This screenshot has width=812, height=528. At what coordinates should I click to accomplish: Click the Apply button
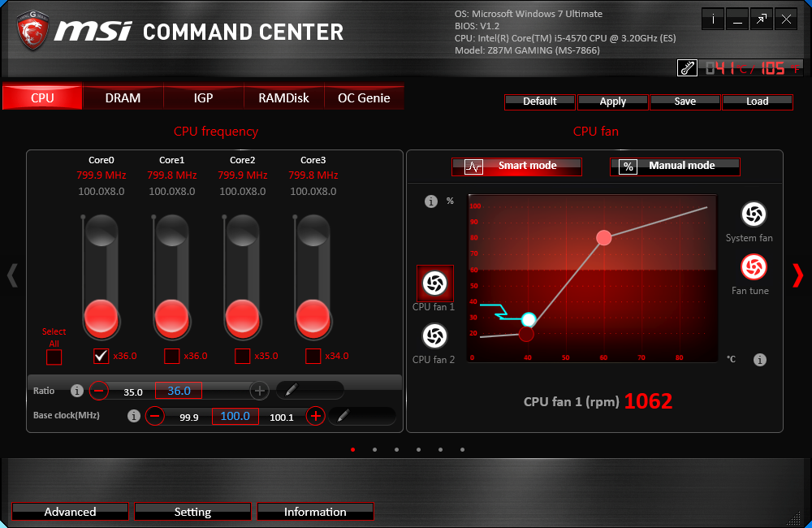[612, 102]
